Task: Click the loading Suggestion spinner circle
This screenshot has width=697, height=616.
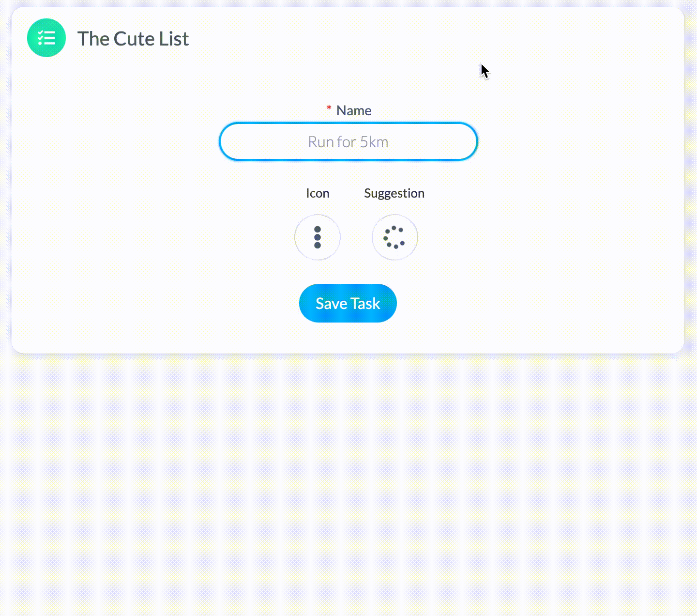Action: (394, 237)
